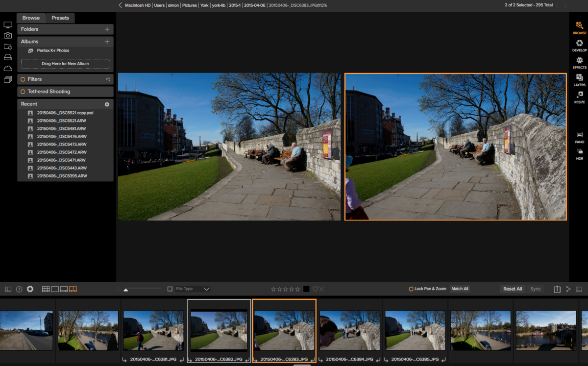
Task: Click the share/export icon
Action: click(557, 289)
